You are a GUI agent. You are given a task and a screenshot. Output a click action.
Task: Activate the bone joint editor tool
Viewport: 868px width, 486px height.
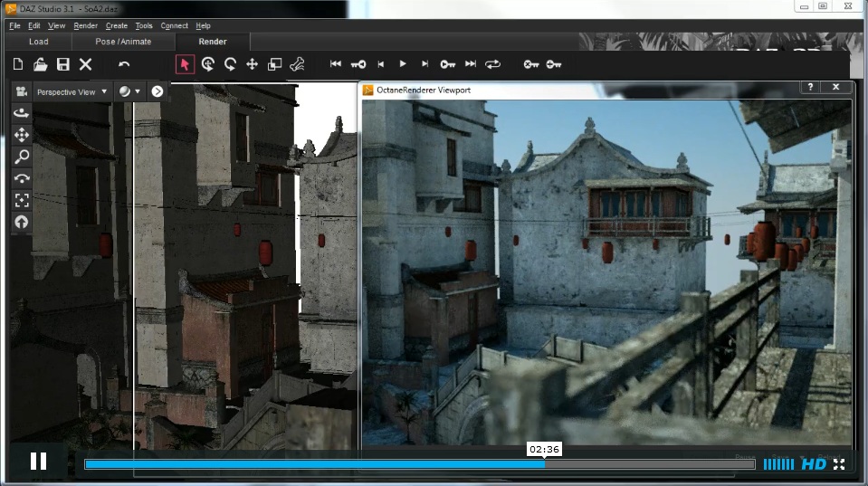tap(297, 64)
